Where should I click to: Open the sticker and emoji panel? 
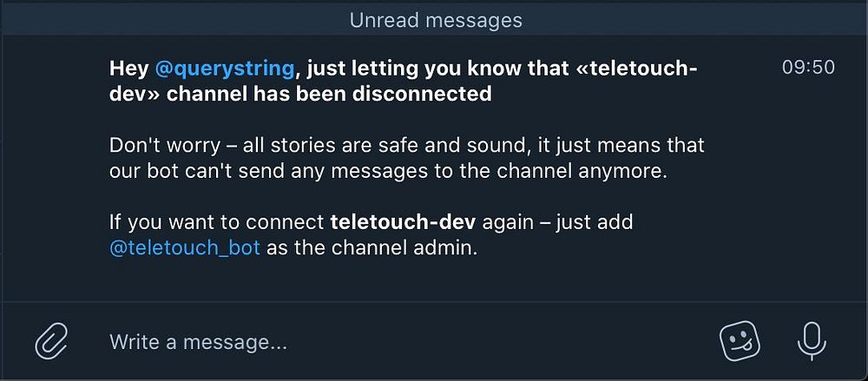point(740,340)
